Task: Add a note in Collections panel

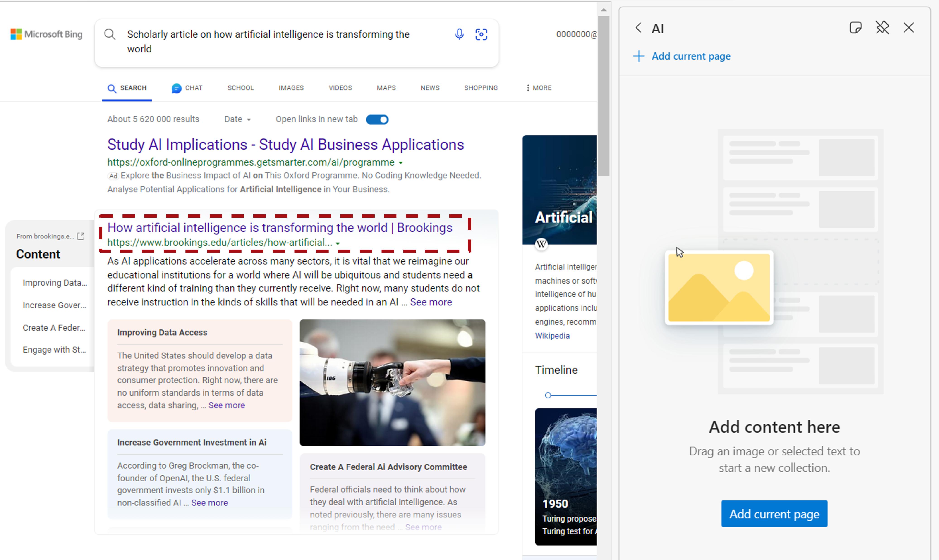Action: 855,28
